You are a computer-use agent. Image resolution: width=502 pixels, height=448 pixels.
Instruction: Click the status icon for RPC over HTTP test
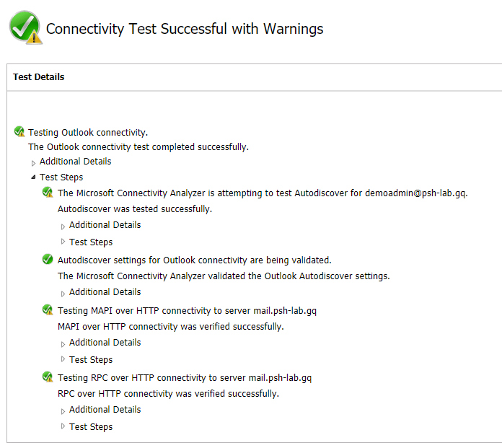(48, 377)
